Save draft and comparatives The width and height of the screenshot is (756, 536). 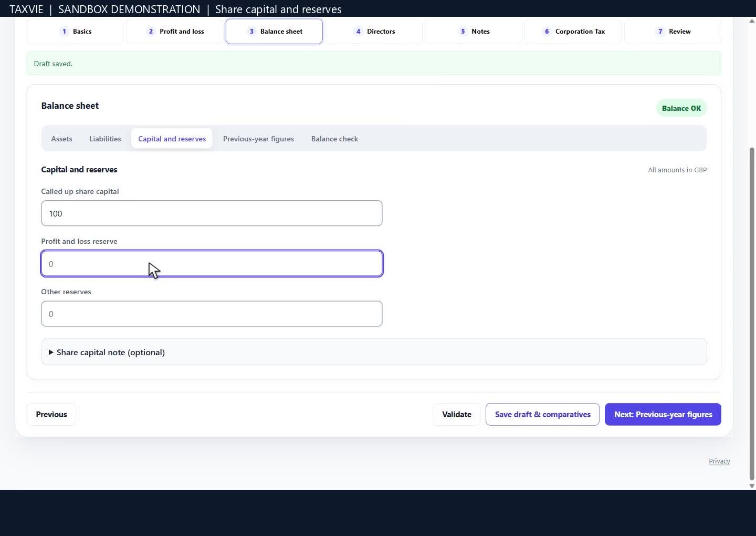click(x=542, y=415)
